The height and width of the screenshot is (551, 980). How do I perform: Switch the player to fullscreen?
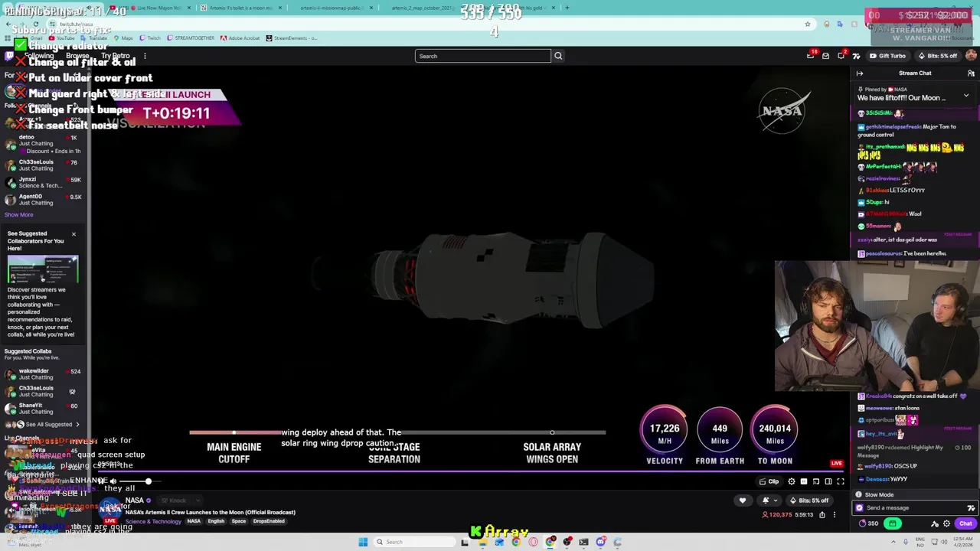840,481
